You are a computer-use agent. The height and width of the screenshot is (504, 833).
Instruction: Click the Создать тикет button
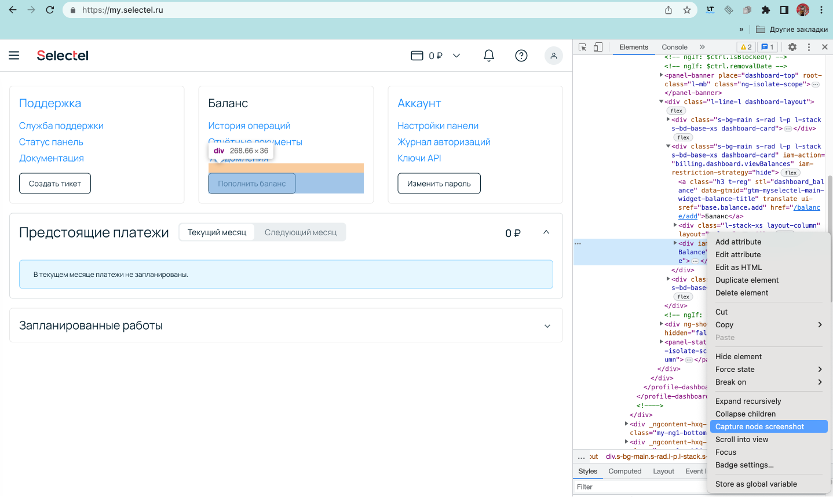click(55, 184)
